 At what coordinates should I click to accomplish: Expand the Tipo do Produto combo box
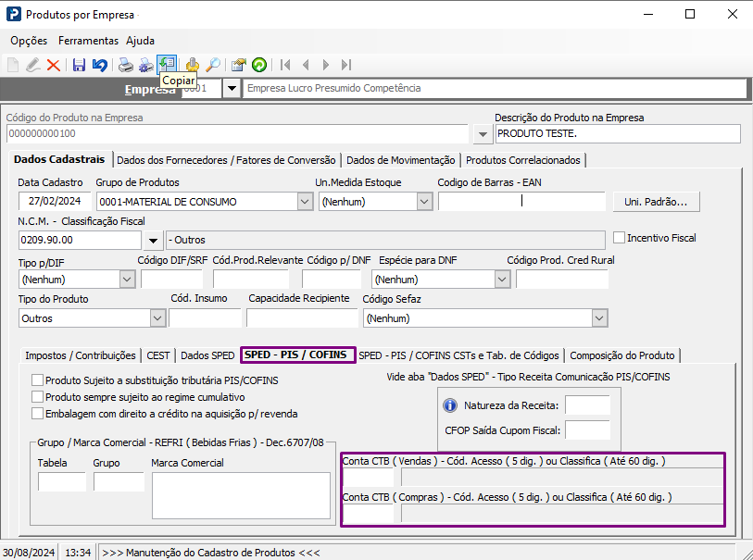157,318
